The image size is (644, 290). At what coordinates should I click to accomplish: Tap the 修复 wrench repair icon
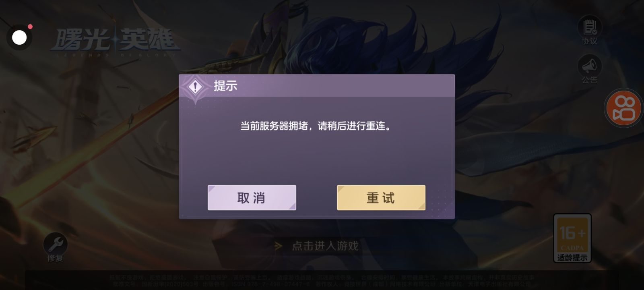click(56, 243)
